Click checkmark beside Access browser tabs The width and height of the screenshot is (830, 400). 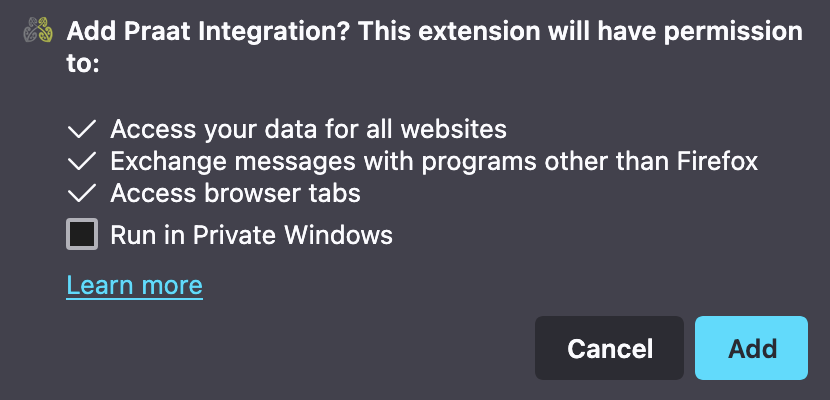point(82,194)
